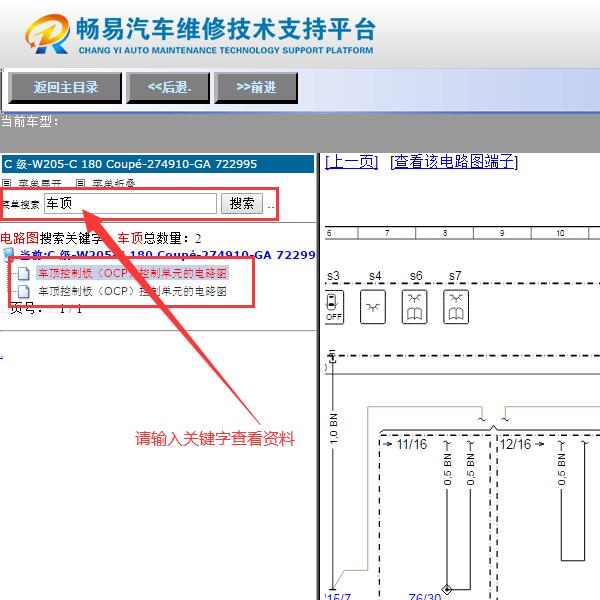Expand all menus with 菜单展开
Screen dimensions: 600x600
click(x=32, y=183)
